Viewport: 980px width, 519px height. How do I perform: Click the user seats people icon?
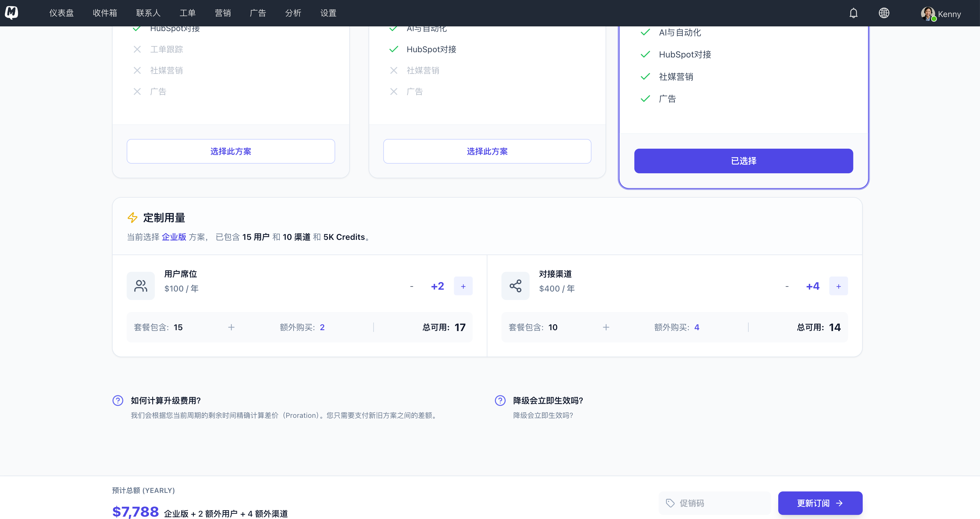(x=140, y=286)
